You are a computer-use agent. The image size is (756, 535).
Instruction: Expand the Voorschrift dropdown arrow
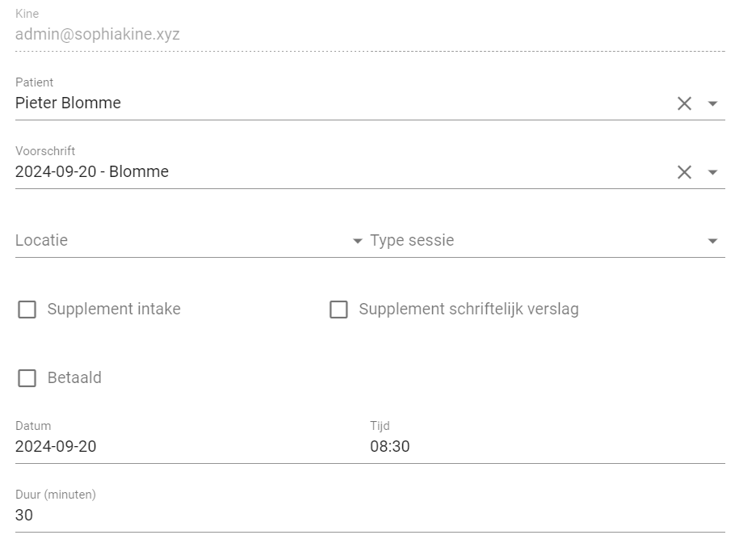pyautogui.click(x=712, y=172)
